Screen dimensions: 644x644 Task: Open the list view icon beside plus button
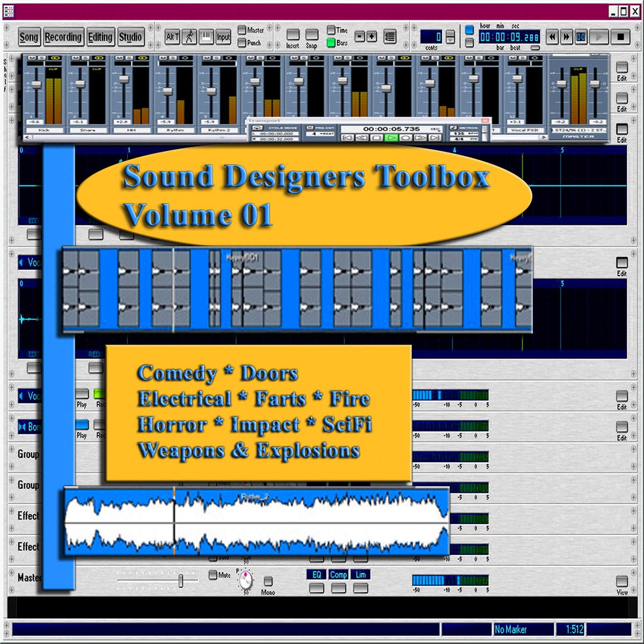pyautogui.click(x=390, y=36)
